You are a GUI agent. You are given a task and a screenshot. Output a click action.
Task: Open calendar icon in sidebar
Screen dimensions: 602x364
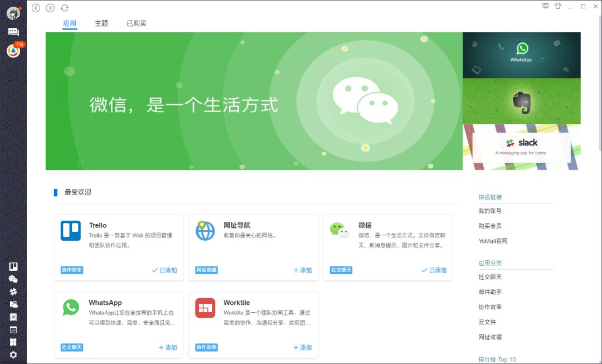[13, 330]
